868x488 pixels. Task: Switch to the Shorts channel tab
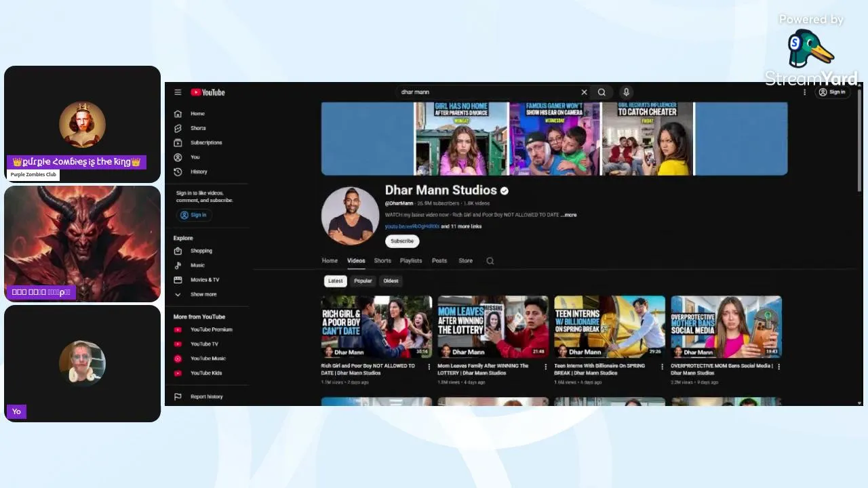tap(382, 261)
